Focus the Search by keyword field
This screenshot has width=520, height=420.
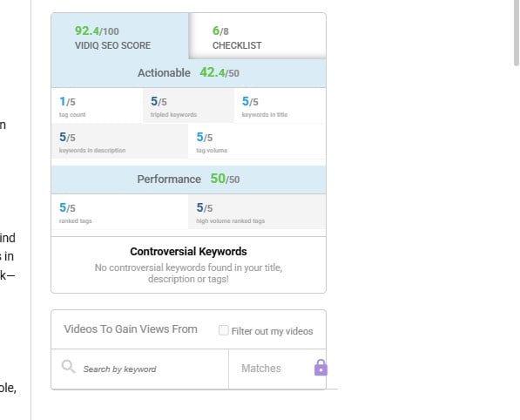pos(139,369)
